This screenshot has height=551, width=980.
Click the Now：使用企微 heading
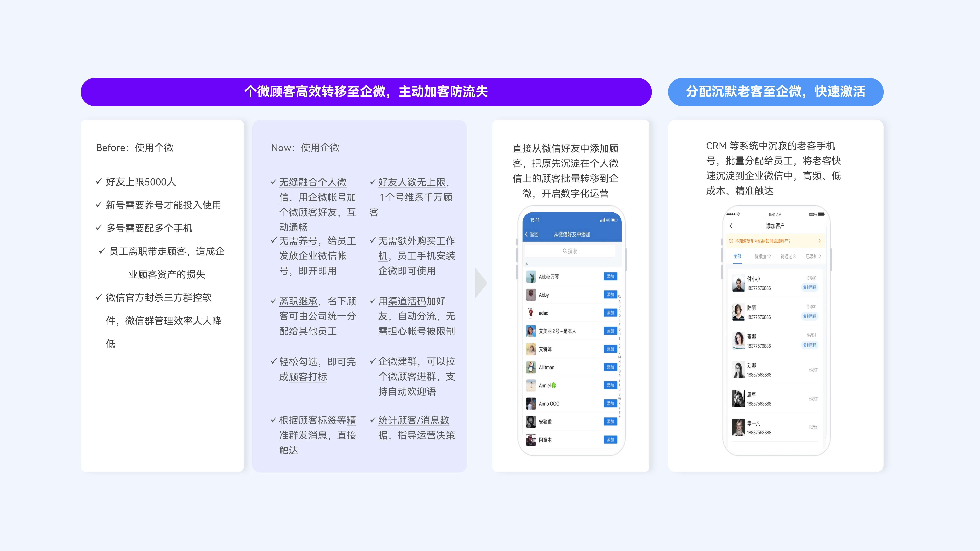(305, 148)
